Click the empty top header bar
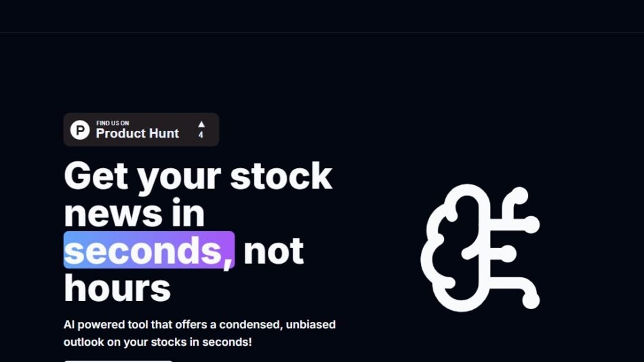 point(322,16)
